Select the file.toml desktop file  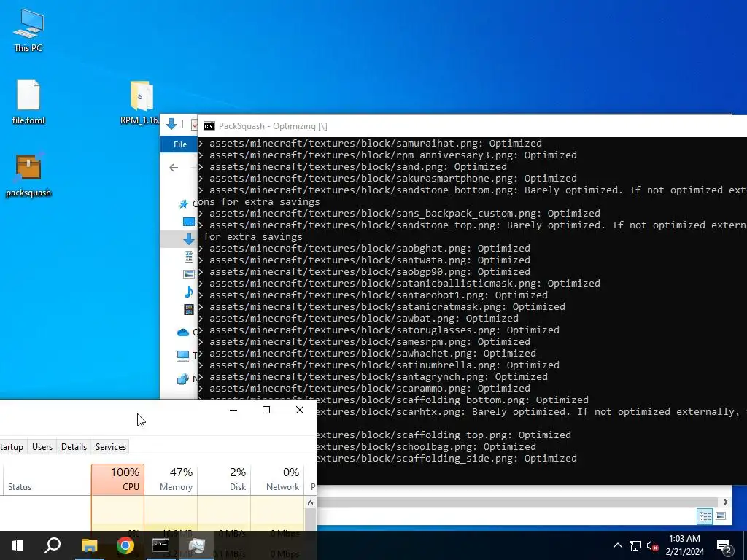pyautogui.click(x=28, y=101)
